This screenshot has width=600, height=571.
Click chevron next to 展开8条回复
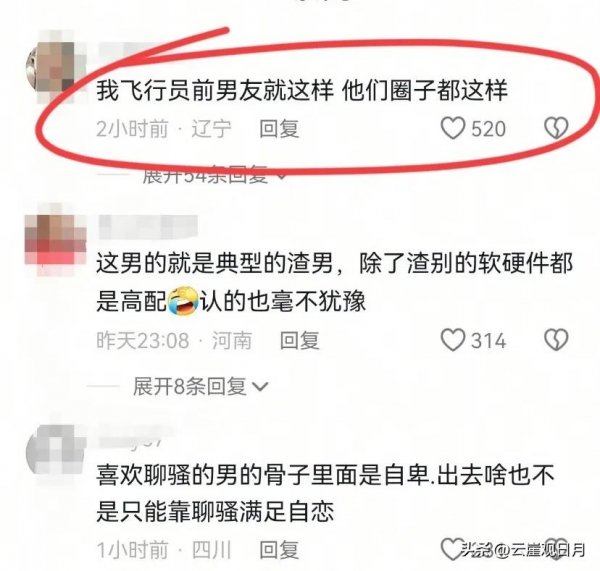point(261,387)
